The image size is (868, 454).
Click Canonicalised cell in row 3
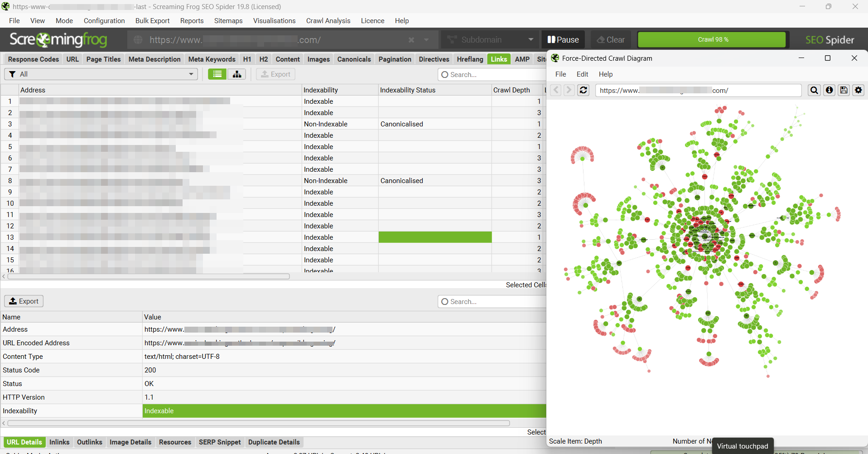(435, 124)
